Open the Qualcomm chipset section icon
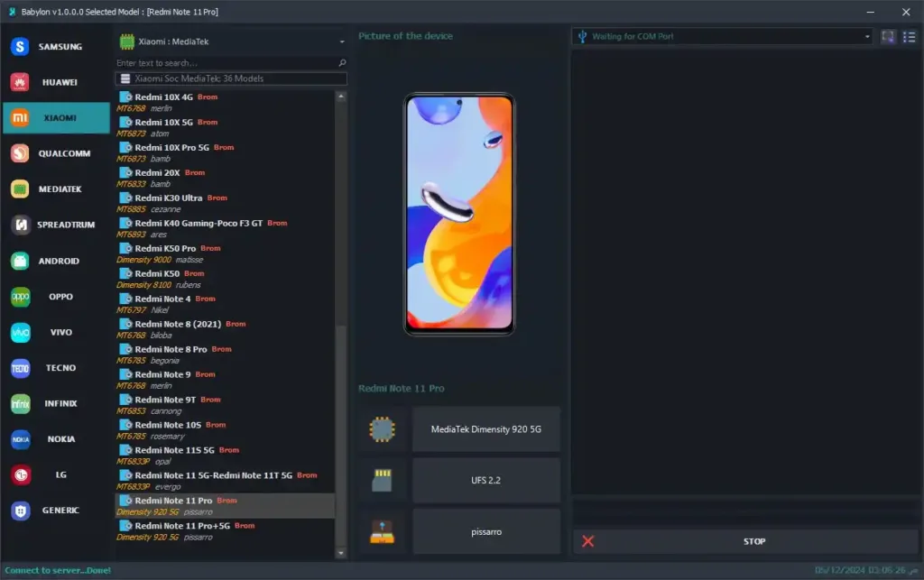The width and height of the screenshot is (924, 580). click(x=20, y=153)
